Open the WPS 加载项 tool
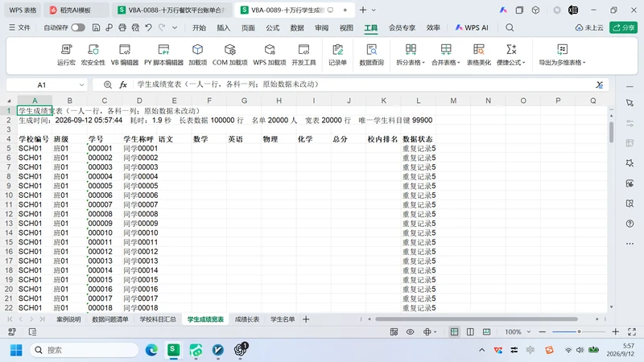This screenshot has width=644, height=362. click(270, 55)
